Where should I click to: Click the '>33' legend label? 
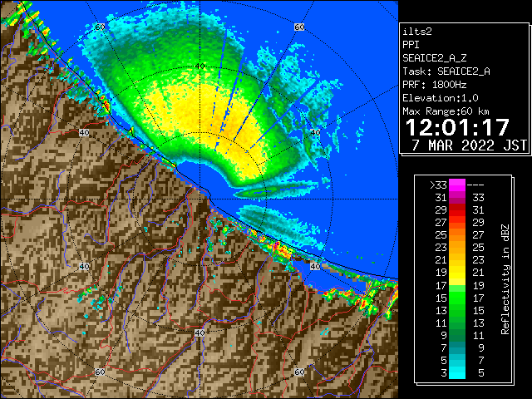[438, 185]
